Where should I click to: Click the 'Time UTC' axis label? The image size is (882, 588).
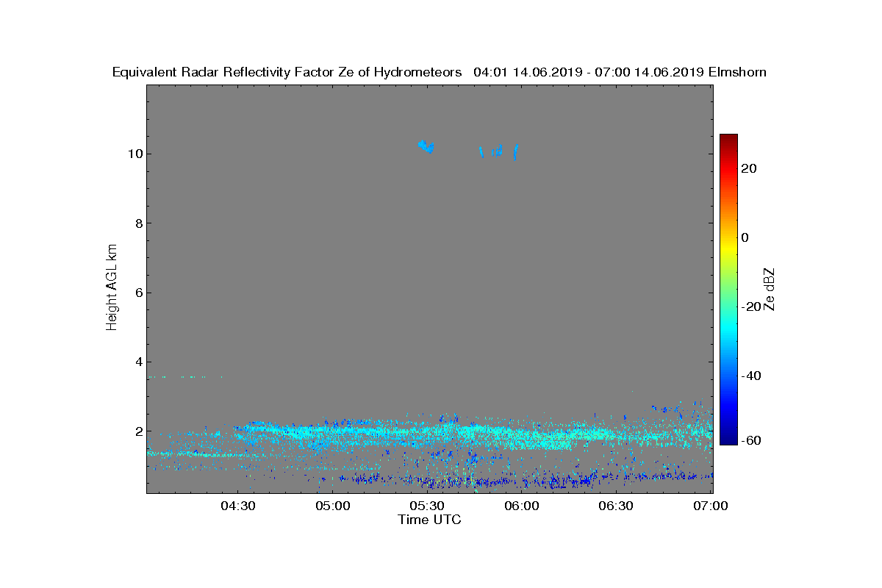pyautogui.click(x=429, y=520)
